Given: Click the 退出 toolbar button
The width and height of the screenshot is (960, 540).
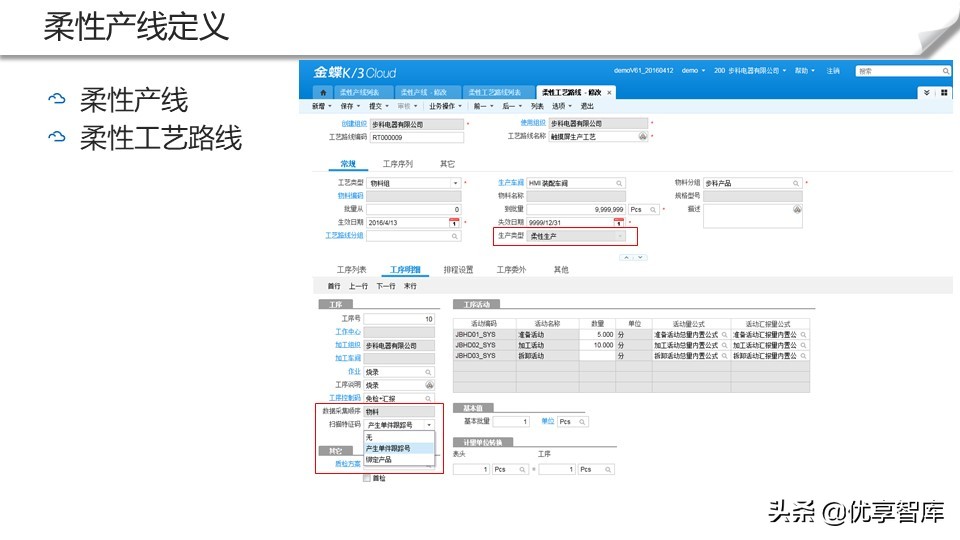Looking at the screenshot, I should (x=587, y=106).
